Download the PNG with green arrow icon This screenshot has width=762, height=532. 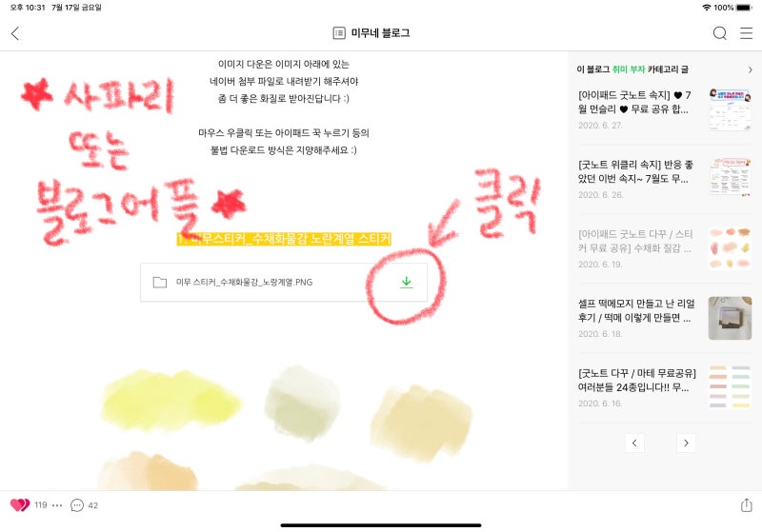[407, 283]
